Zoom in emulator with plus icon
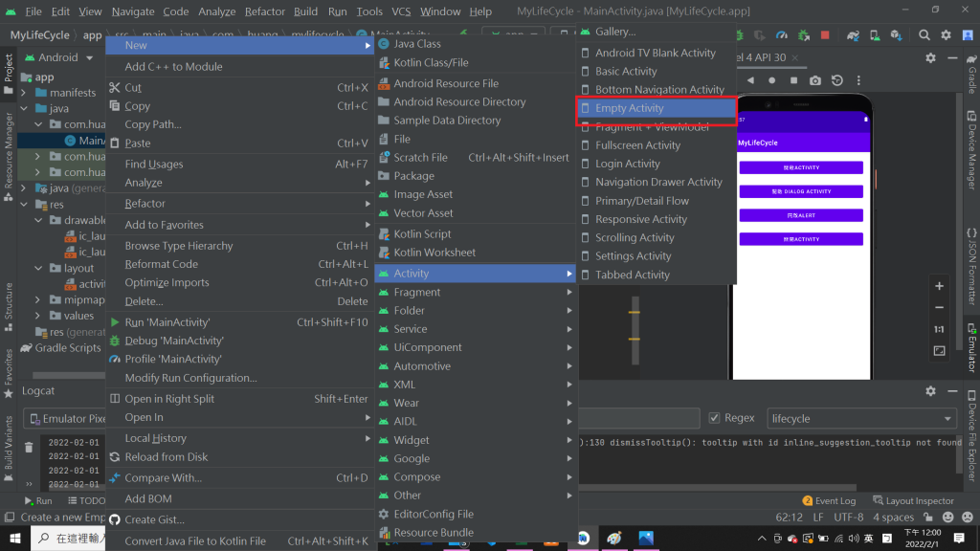Screen dimensions: 980x551 pos(940,286)
